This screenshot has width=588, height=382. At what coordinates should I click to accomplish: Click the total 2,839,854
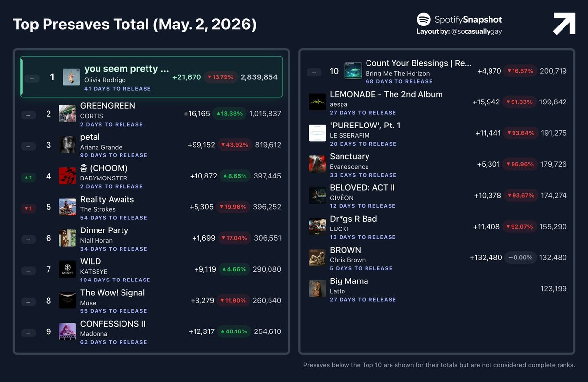coord(259,77)
